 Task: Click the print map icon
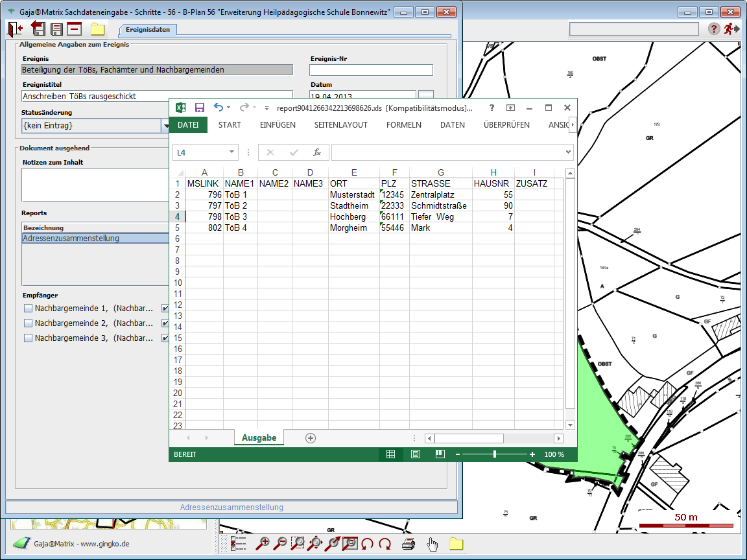click(x=408, y=544)
